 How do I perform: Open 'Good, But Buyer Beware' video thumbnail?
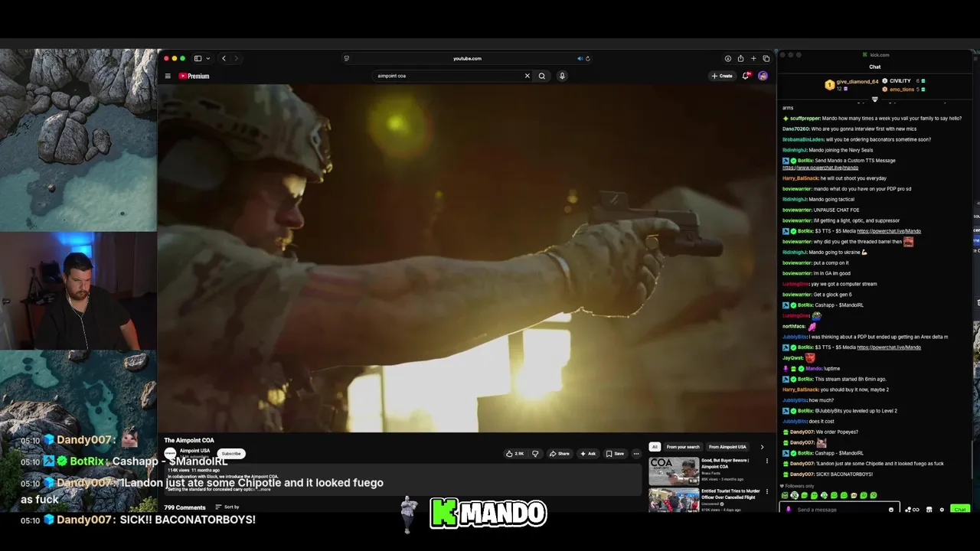tap(674, 471)
